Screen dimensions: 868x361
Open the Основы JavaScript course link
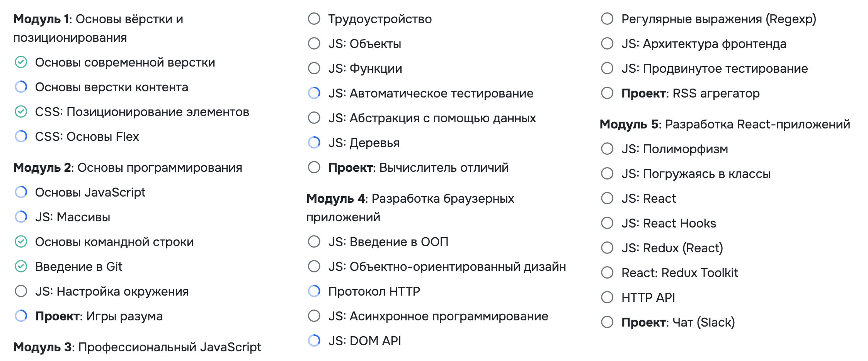click(x=90, y=192)
